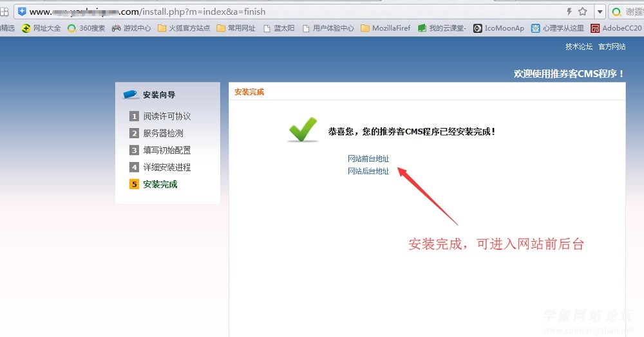The width and height of the screenshot is (644, 337).
Task: Open the 火狐官方站点 bookmark folder
Action: (x=184, y=28)
